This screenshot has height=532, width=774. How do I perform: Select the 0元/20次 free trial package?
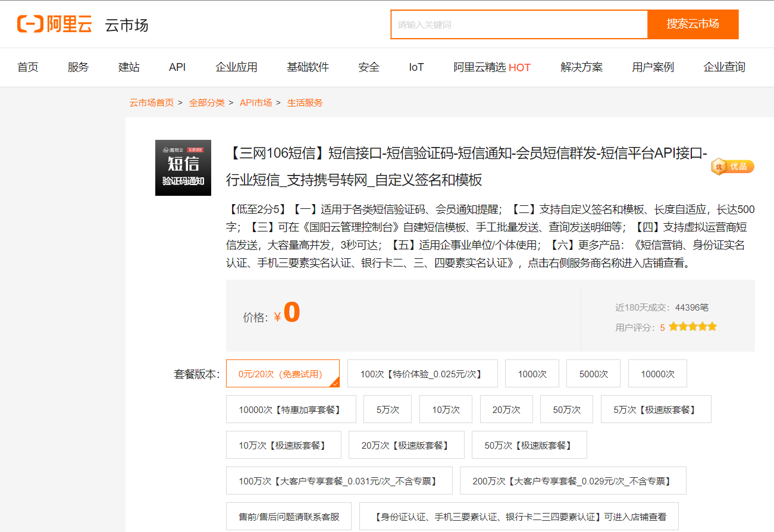(283, 374)
